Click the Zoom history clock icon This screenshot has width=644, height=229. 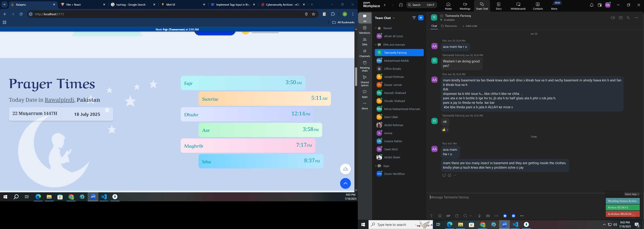pos(401,5)
